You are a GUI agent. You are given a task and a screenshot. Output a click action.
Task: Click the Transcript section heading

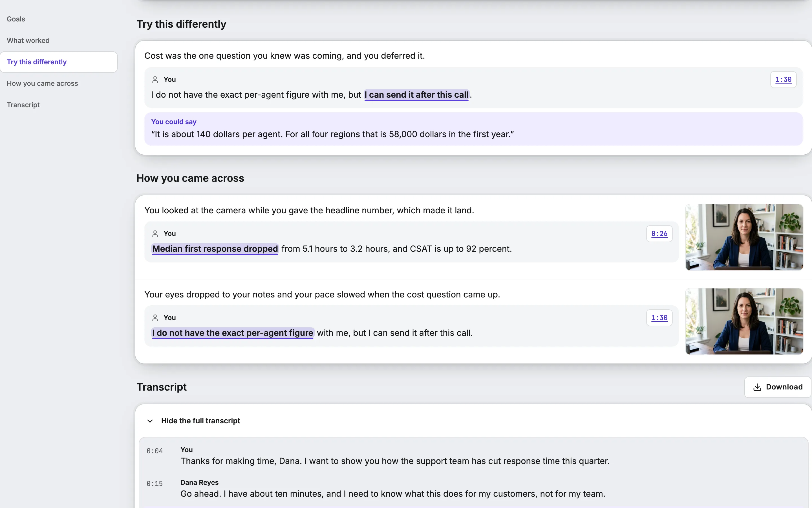coord(161,387)
